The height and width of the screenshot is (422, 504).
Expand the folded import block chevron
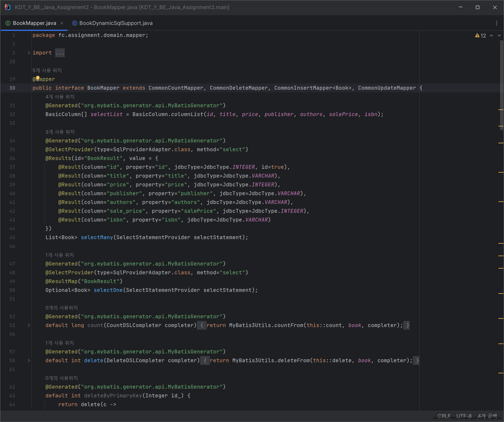[x=29, y=53]
